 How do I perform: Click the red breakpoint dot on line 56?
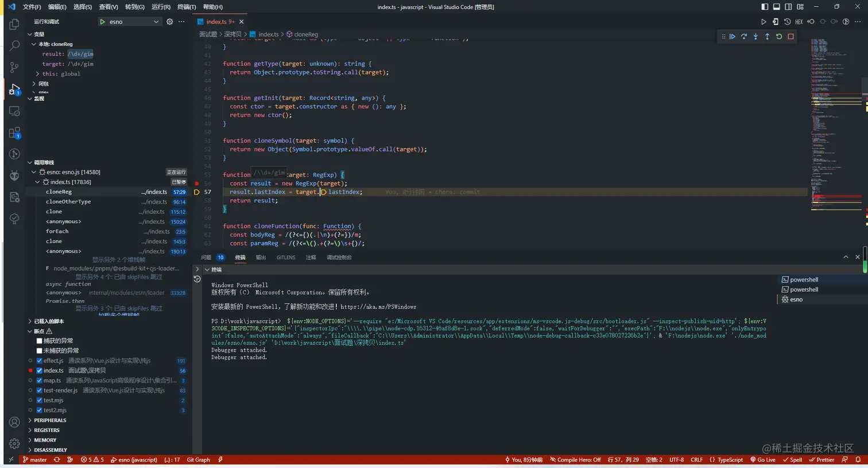point(197,184)
